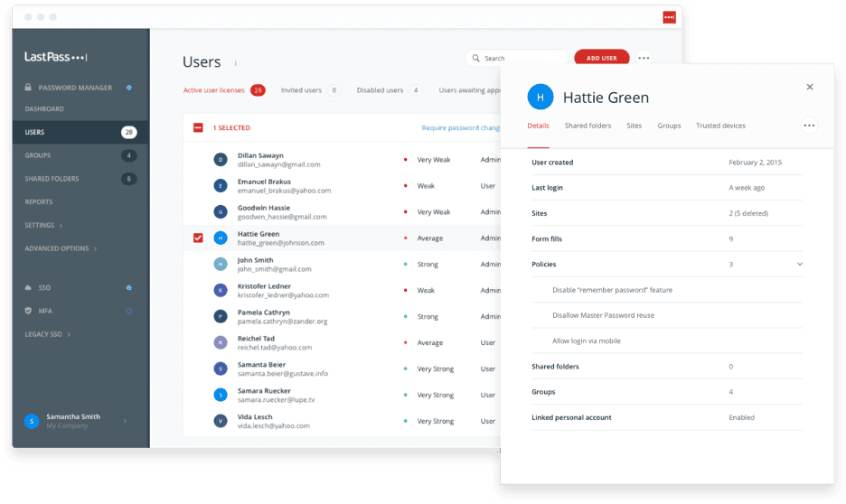Open the three-dots menu beside Add User
The height and width of the screenshot is (504, 846).
[x=644, y=58]
